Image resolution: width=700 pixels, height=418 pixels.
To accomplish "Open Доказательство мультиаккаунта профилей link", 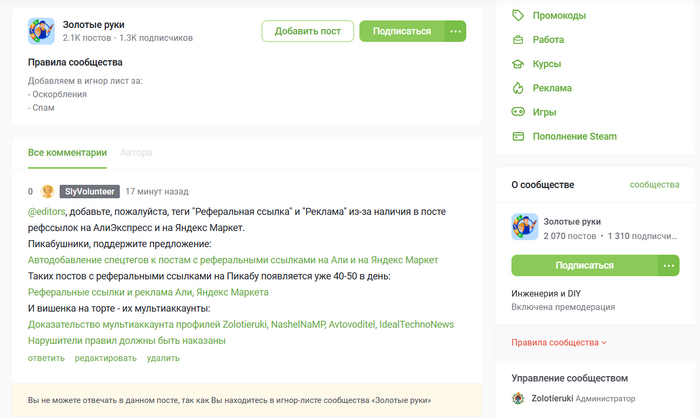I will click(x=241, y=324).
